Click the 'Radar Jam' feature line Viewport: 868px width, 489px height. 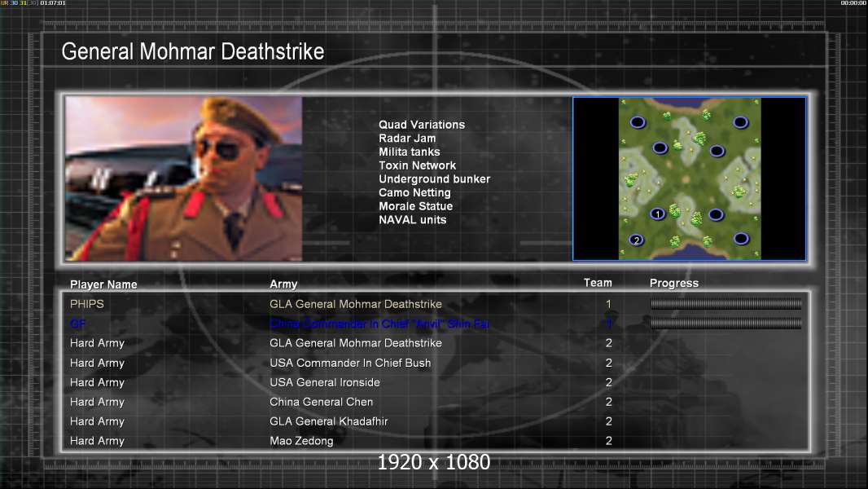(x=407, y=139)
